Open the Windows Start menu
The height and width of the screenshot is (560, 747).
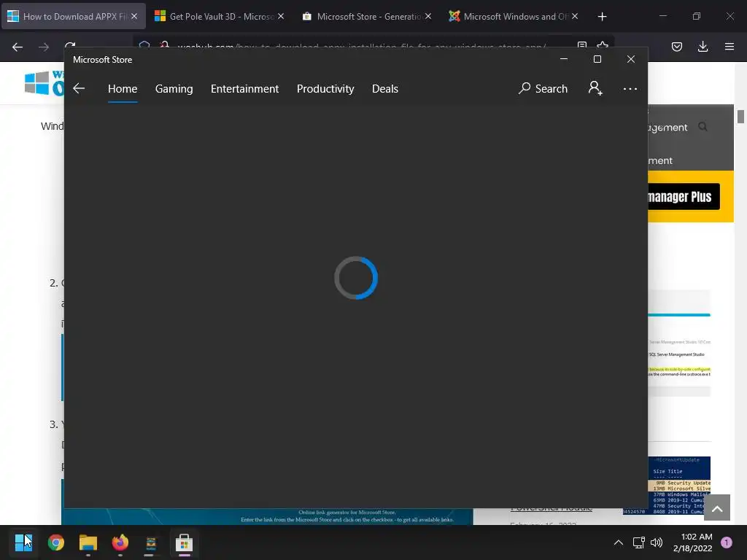(x=23, y=542)
